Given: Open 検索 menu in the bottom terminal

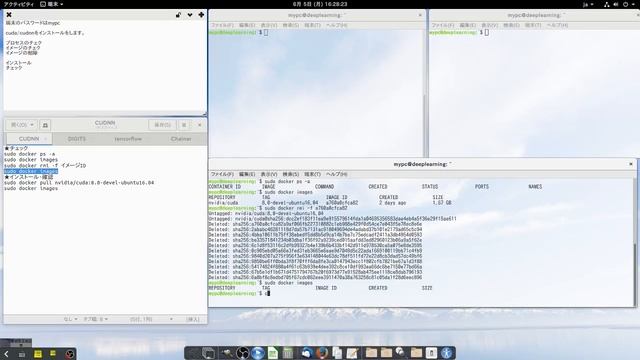Looking at the screenshot, I should (x=291, y=174).
